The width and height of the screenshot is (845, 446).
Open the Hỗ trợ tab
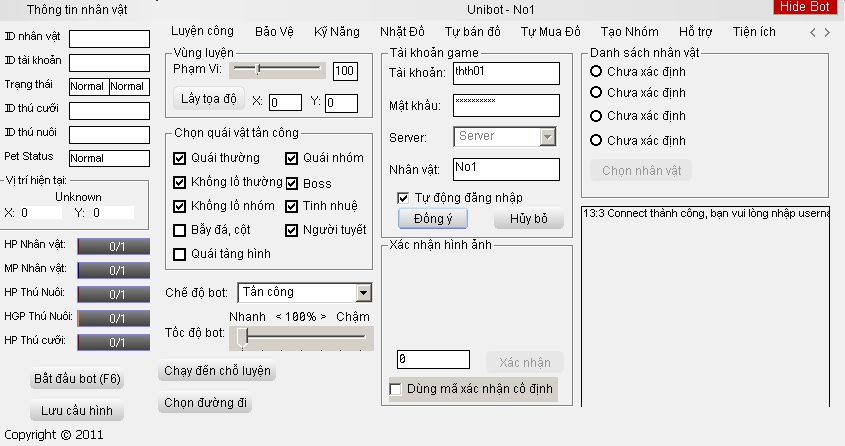pyautogui.click(x=695, y=32)
